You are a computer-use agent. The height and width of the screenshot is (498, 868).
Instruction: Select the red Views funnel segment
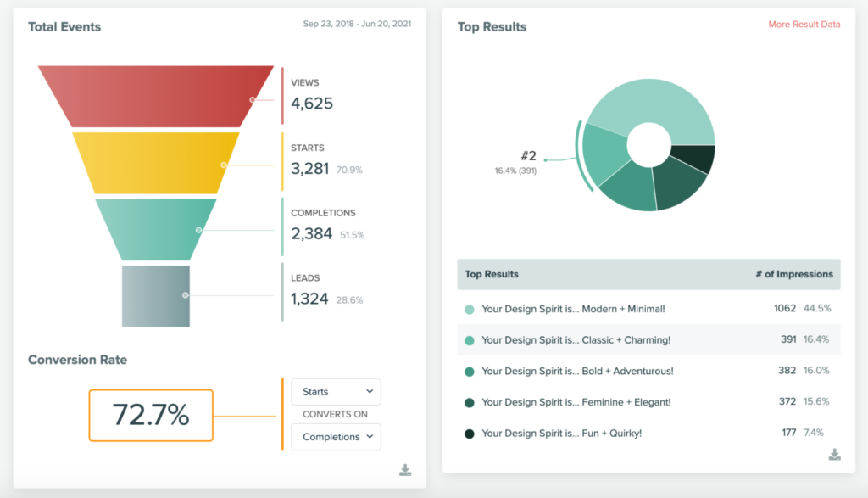156,97
